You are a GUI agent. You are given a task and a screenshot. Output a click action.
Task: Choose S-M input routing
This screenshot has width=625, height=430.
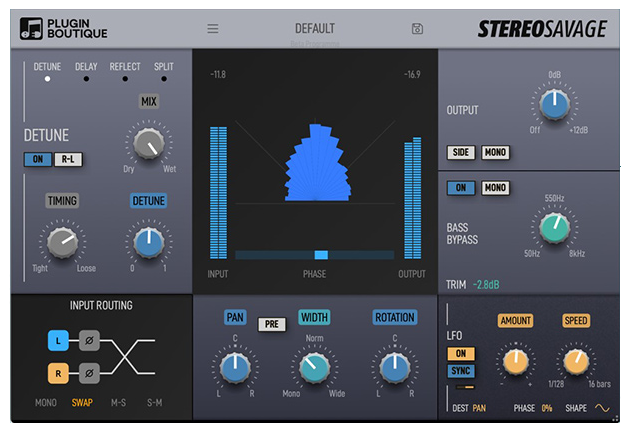point(155,403)
